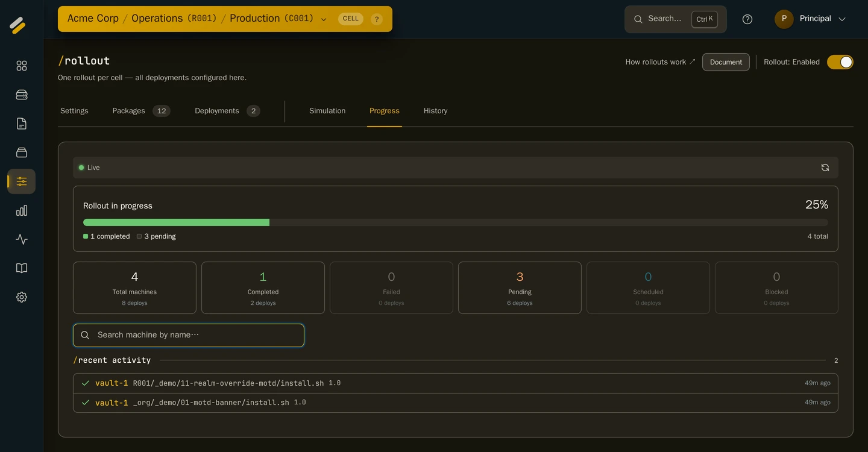
Task: Click Operations (R001) in the breadcrumb
Action: 174,18
